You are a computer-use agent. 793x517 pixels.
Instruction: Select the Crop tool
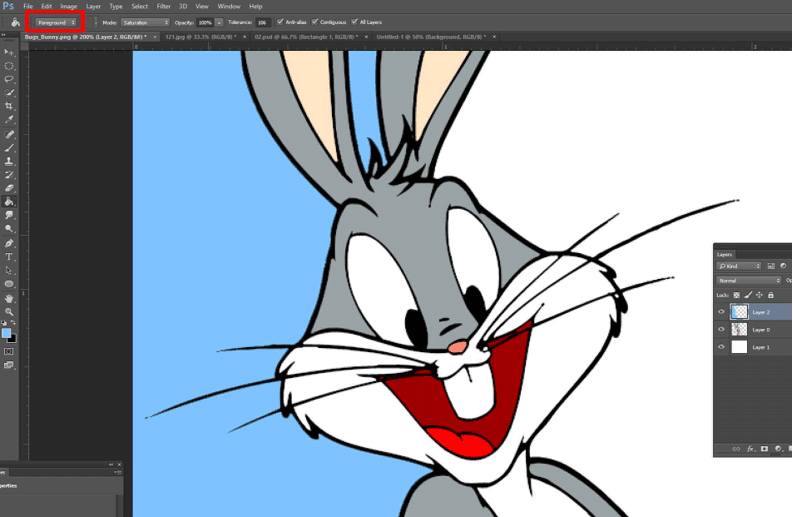[x=9, y=106]
